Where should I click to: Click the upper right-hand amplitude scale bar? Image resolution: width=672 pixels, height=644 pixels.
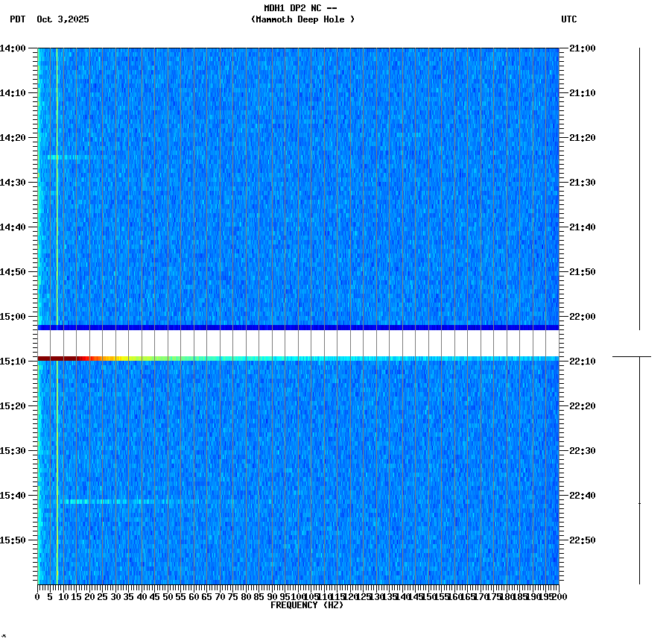pos(639,186)
